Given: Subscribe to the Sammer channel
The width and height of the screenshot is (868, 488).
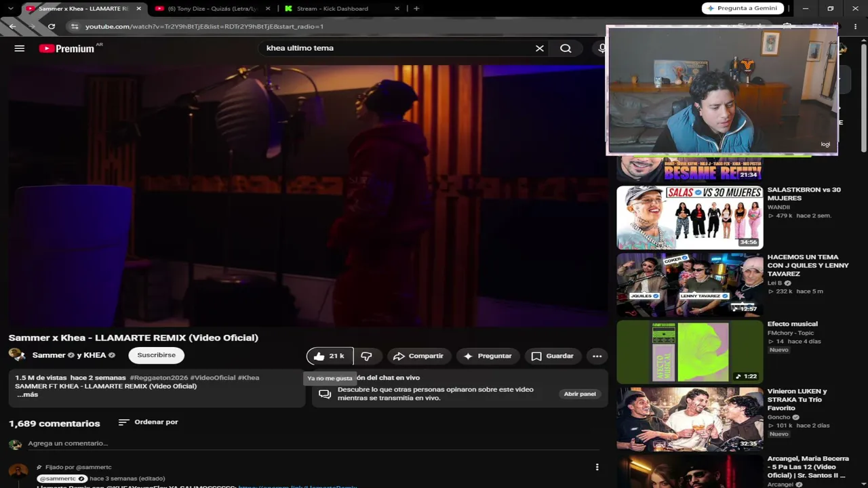Looking at the screenshot, I should pyautogui.click(x=157, y=355).
